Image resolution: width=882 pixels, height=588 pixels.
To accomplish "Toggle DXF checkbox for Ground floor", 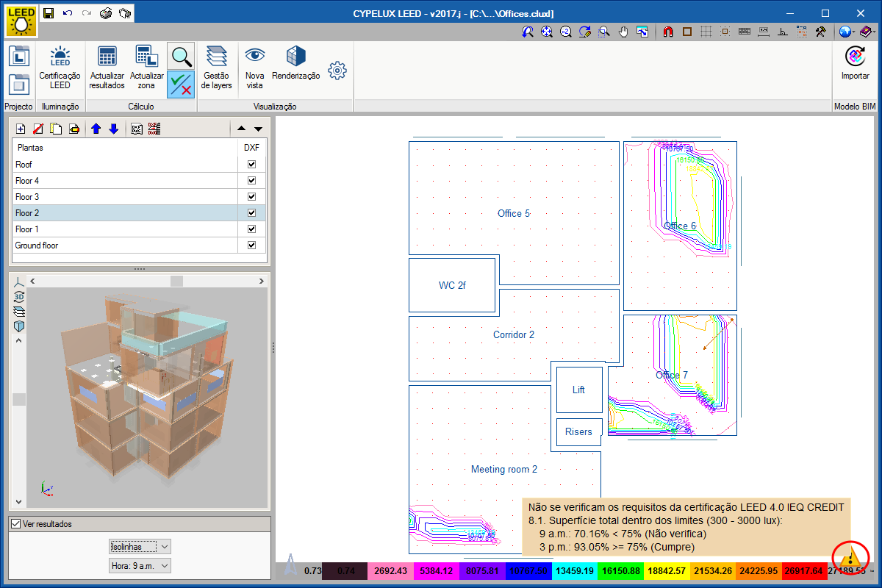I will click(x=251, y=245).
